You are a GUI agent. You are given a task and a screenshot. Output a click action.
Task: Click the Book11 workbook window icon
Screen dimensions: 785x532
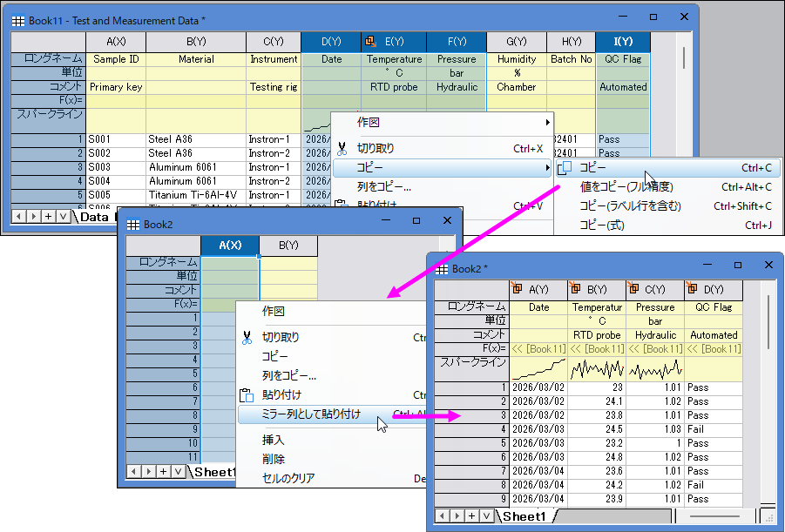18,21
